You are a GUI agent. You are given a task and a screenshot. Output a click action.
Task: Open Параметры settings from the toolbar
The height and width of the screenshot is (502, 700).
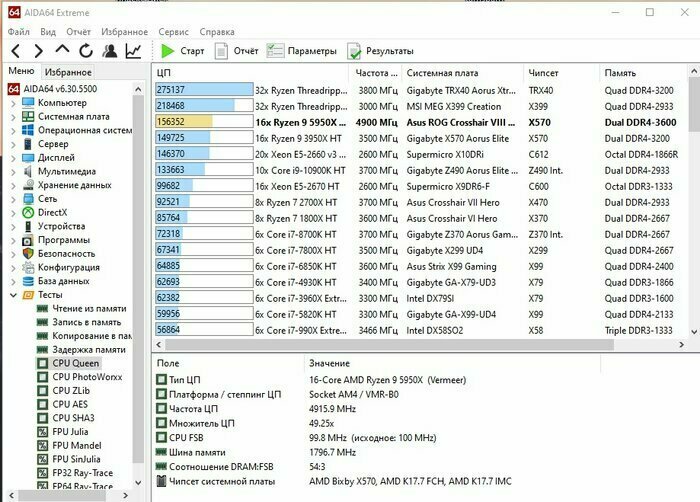point(302,51)
